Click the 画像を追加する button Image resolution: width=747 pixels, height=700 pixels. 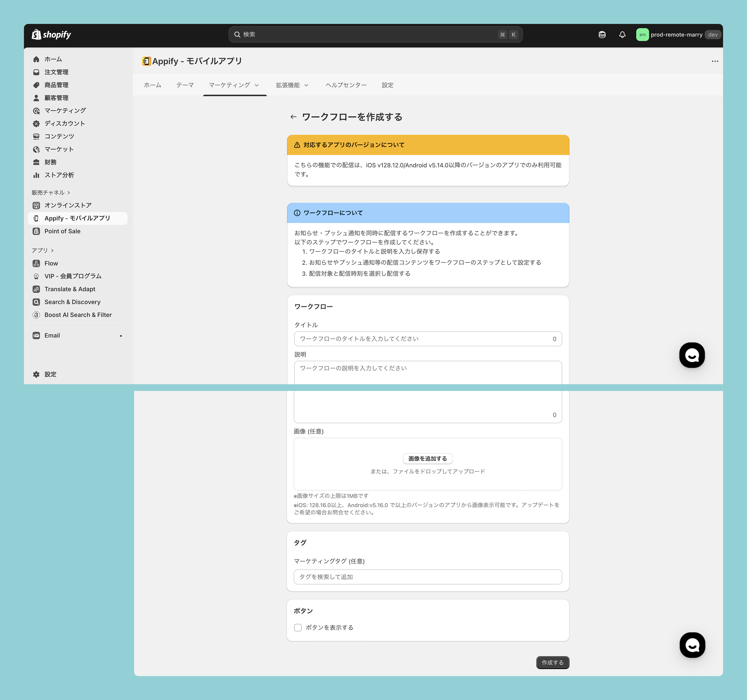click(428, 459)
